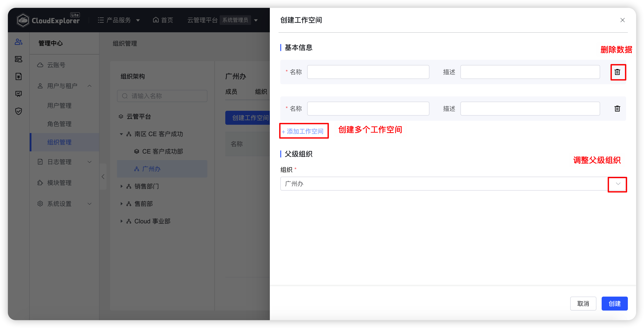
Task: Open the 产品服务 menu
Action: pyautogui.click(x=119, y=20)
